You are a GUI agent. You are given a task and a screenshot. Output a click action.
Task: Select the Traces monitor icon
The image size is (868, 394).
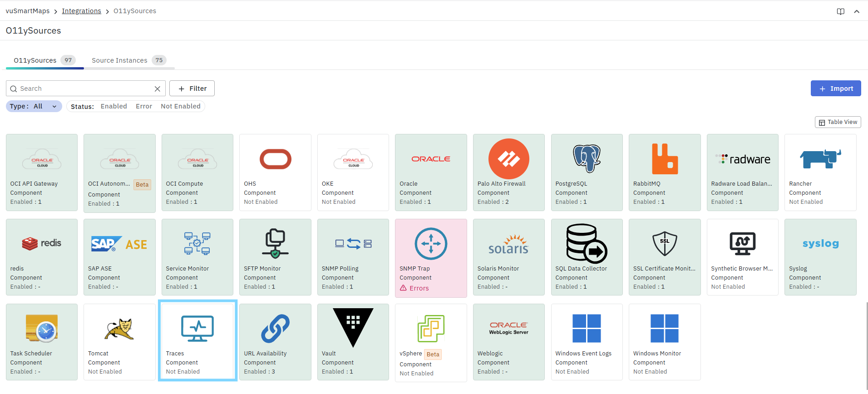[x=197, y=328]
